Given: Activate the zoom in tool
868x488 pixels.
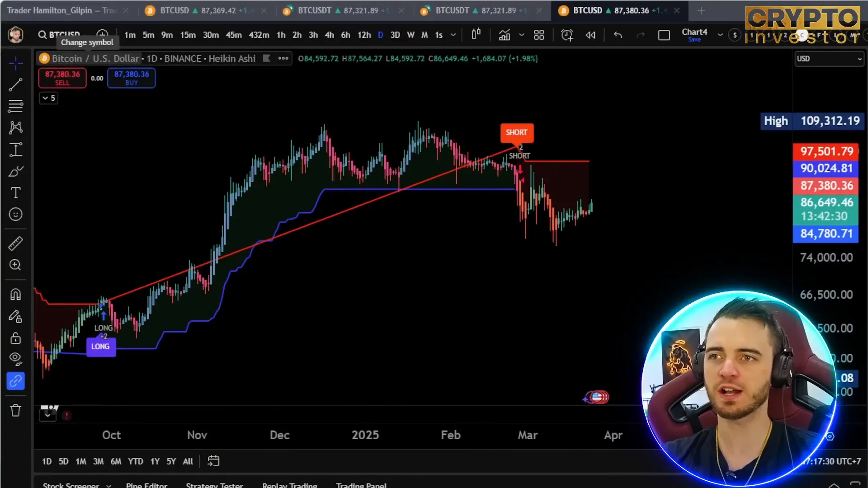Looking at the screenshot, I should (x=16, y=265).
